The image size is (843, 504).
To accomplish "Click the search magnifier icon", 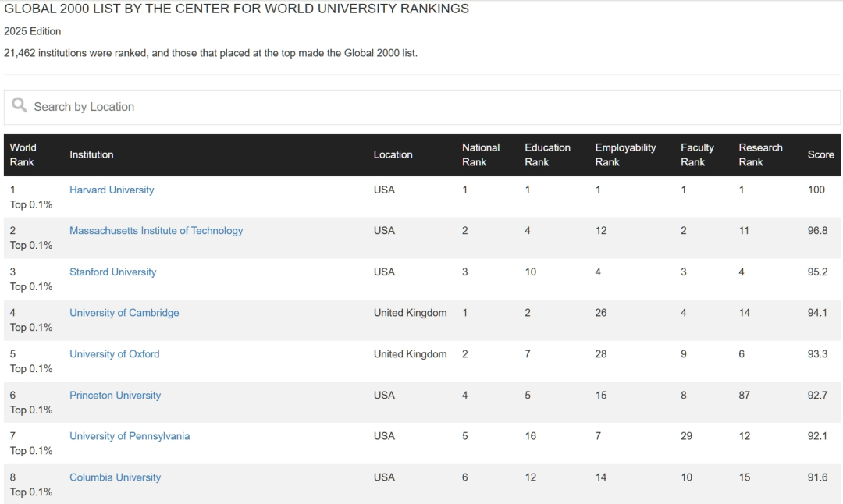I will (x=20, y=105).
